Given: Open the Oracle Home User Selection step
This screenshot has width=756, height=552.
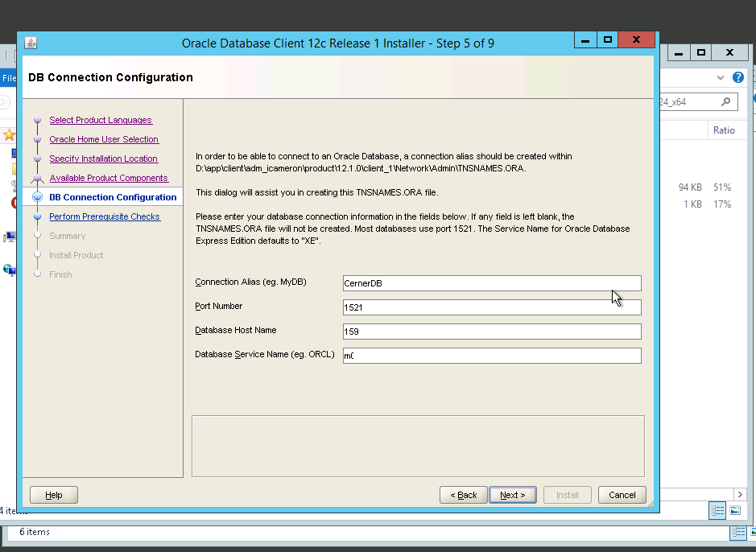Looking at the screenshot, I should (104, 139).
